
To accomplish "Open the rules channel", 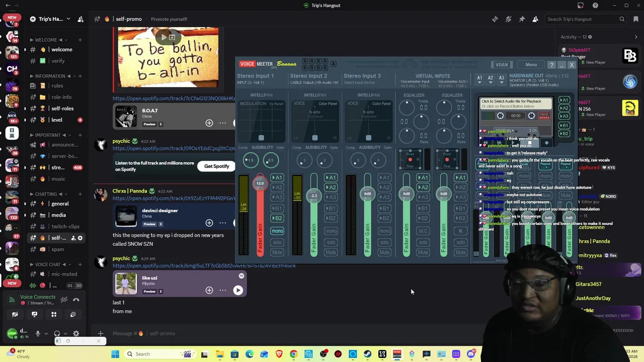I will (57, 86).
